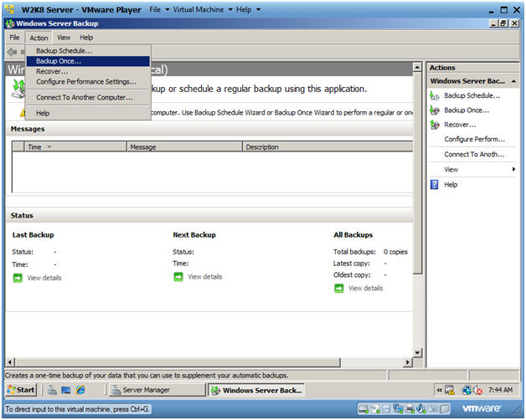Viewport: 526px width, 420px height.
Task: Click the Start button
Action: [21, 390]
